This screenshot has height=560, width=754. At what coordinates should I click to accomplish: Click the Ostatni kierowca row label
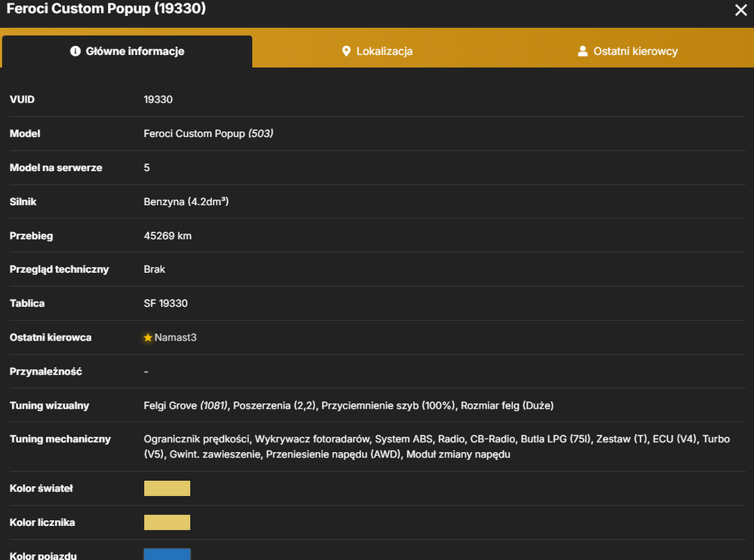(x=51, y=338)
